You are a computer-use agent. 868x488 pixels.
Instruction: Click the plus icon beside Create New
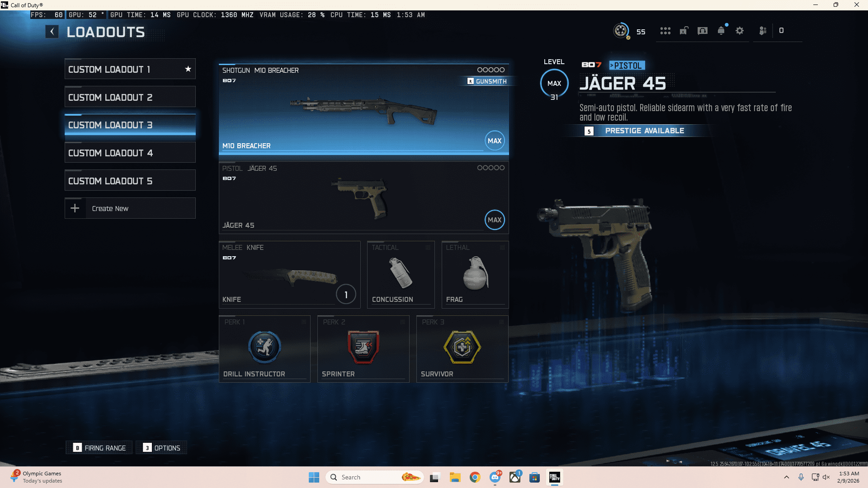(75, 208)
